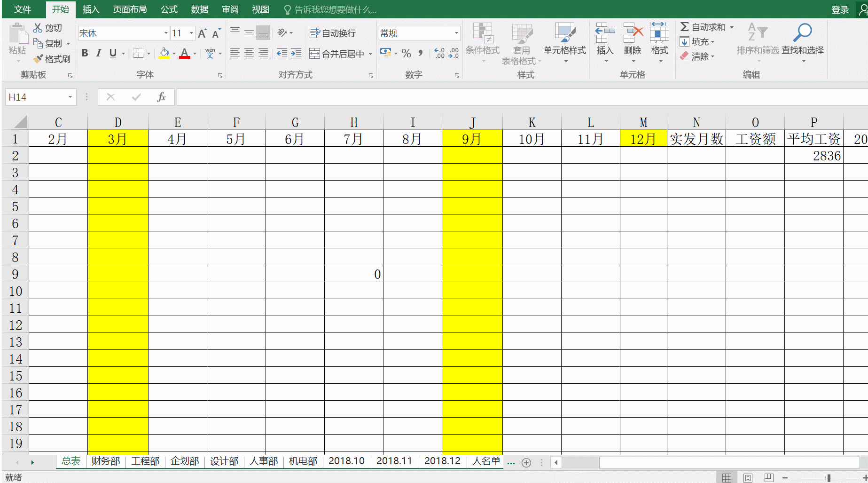
Task: Switch to Page Layout view icon
Action: (748, 478)
